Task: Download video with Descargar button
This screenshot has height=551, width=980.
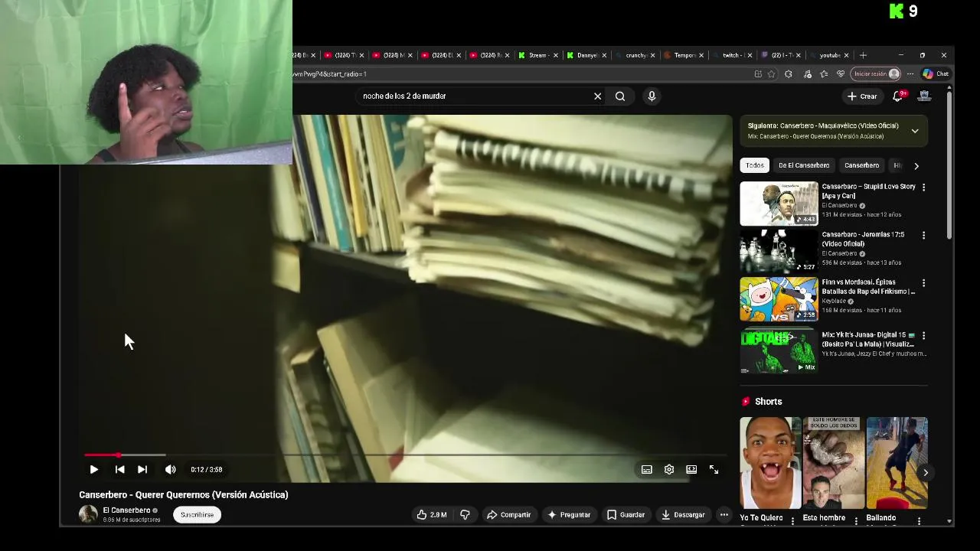Action: pos(682,515)
